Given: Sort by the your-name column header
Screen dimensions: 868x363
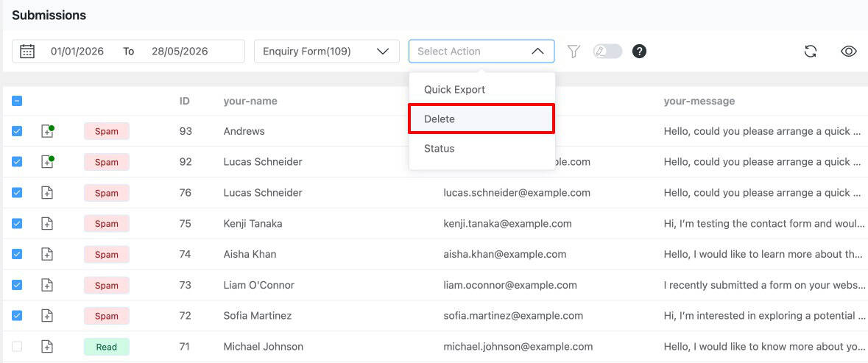Looking at the screenshot, I should click(250, 102).
